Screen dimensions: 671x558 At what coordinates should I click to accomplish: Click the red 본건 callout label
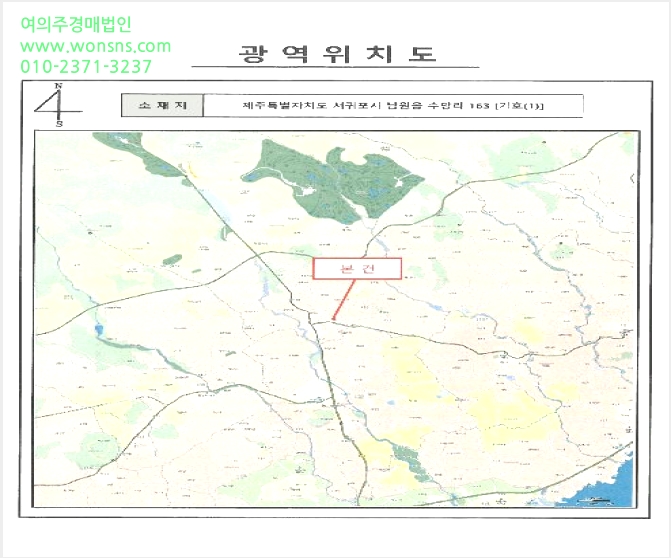click(357, 269)
